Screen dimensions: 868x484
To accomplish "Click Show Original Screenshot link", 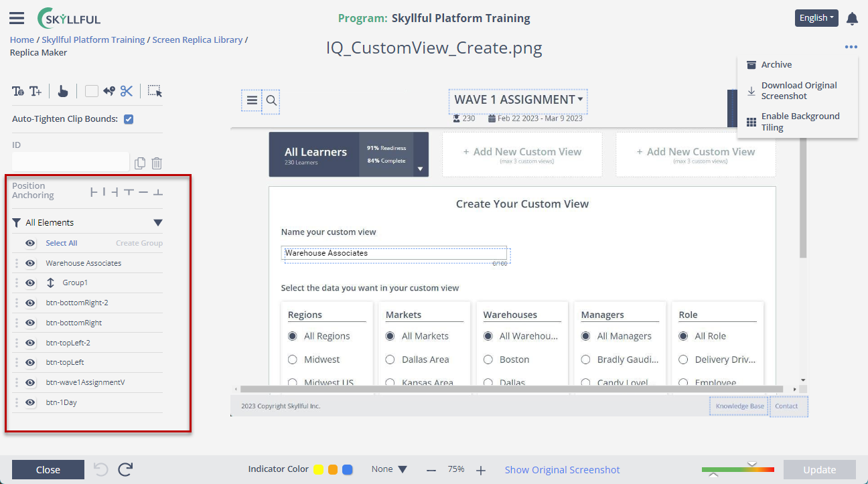I will 563,470.
